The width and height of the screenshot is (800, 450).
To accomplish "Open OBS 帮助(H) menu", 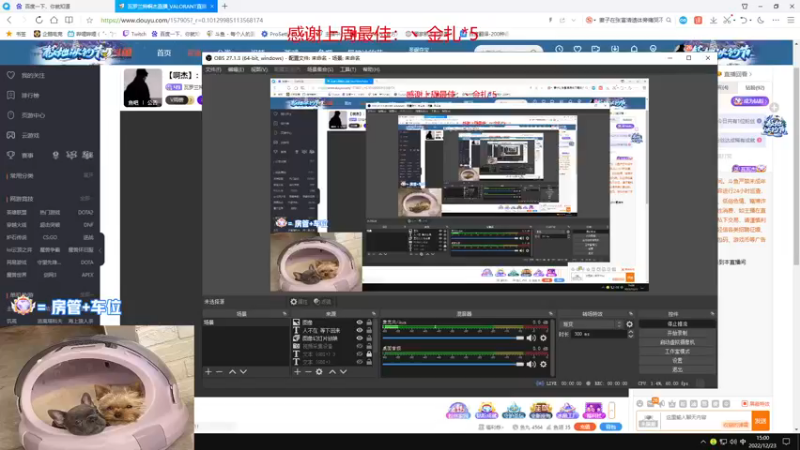I will [x=371, y=69].
